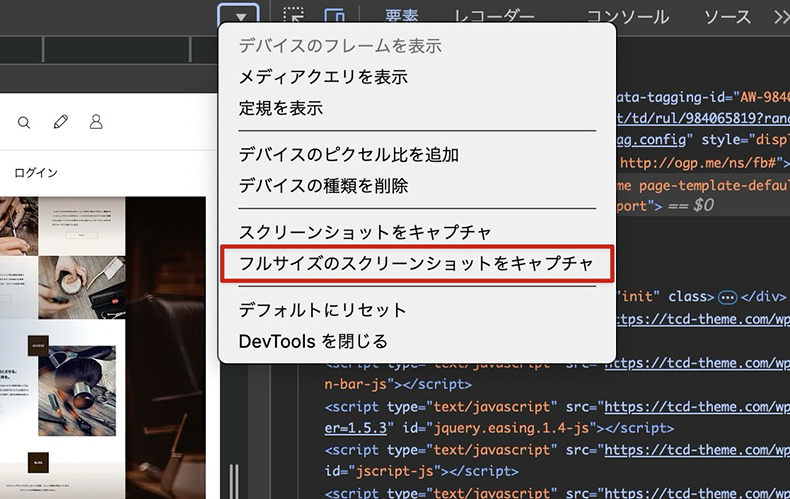Screen dimensions: 790x499
Task: Choose メディアクエリを表示 menu item
Action: coord(417,77)
